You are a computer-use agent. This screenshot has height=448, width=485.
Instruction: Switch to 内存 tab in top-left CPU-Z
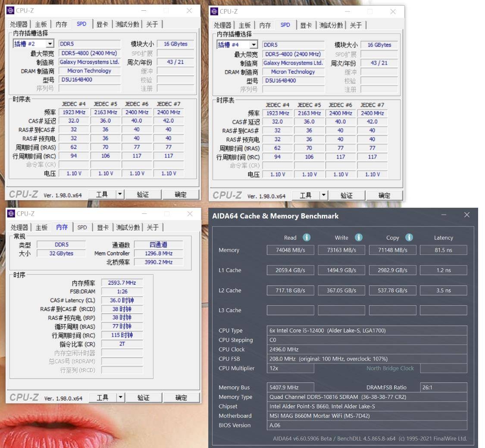[61, 25]
